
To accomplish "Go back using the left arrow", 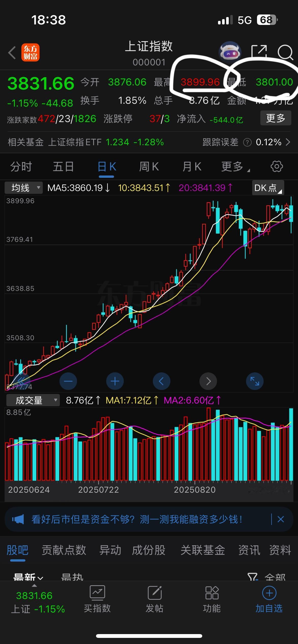I will tap(12, 53).
